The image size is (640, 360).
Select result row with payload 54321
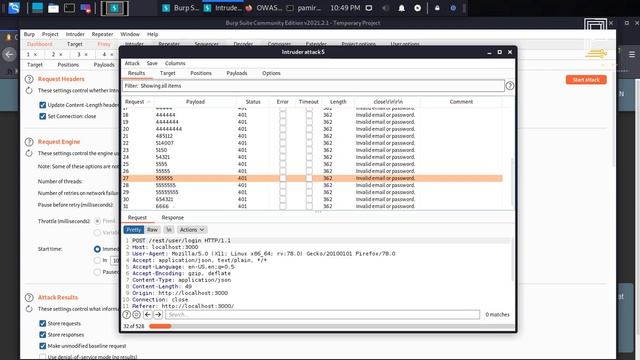tap(312, 157)
